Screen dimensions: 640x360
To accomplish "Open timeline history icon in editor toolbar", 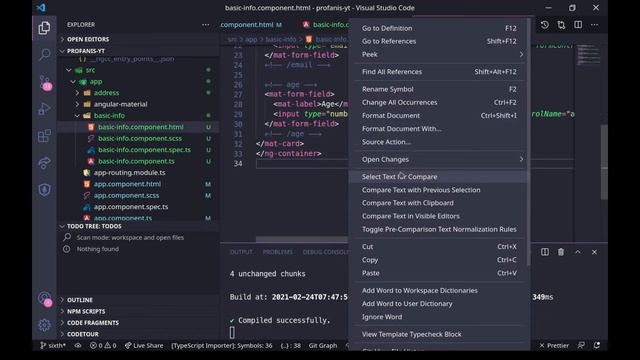I will tap(544, 25).
